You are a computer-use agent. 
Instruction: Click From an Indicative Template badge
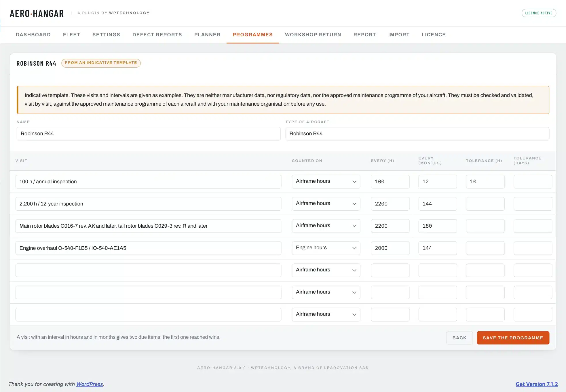point(101,63)
